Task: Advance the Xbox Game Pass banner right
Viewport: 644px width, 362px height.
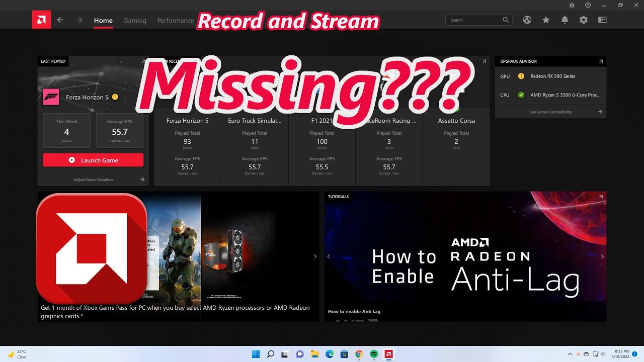Action: (315, 256)
